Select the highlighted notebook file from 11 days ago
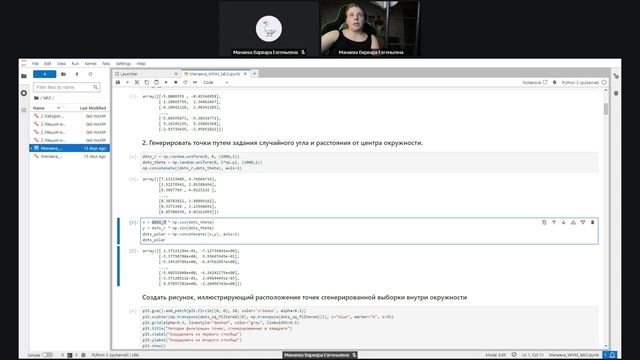The image size is (640, 360). [70, 148]
